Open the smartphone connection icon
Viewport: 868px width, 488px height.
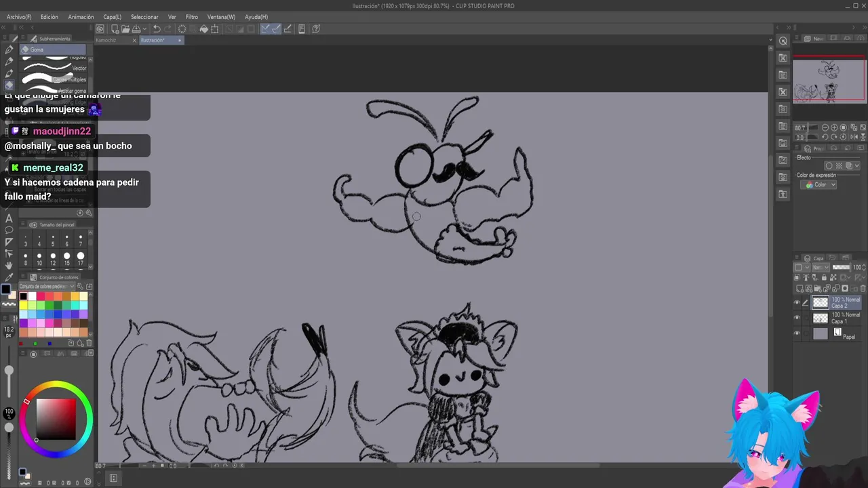point(302,28)
